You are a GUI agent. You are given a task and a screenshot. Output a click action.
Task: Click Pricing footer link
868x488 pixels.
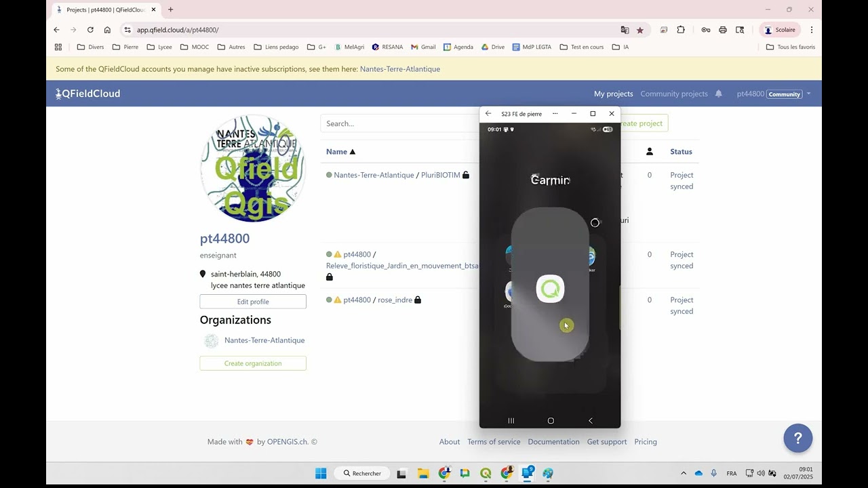646,442
